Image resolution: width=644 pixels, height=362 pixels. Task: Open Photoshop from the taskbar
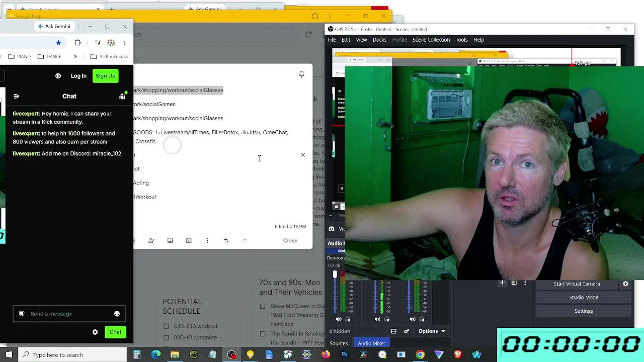pos(345,355)
